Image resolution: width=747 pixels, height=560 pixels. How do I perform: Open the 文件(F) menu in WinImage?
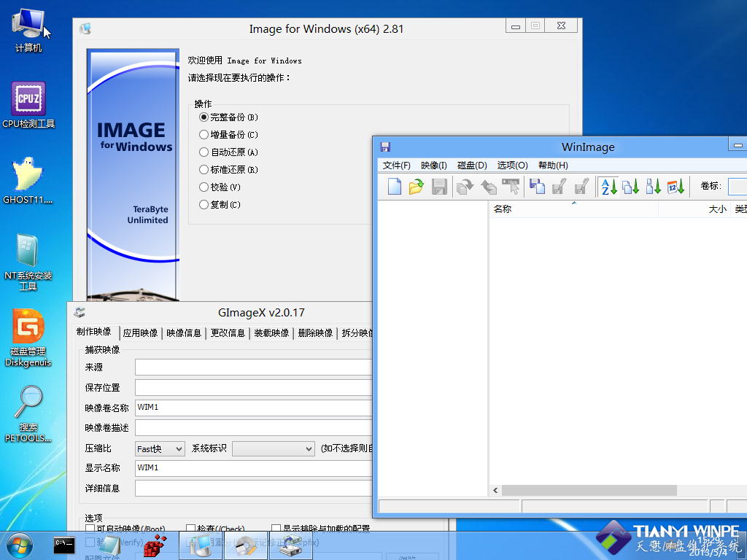tap(396, 166)
